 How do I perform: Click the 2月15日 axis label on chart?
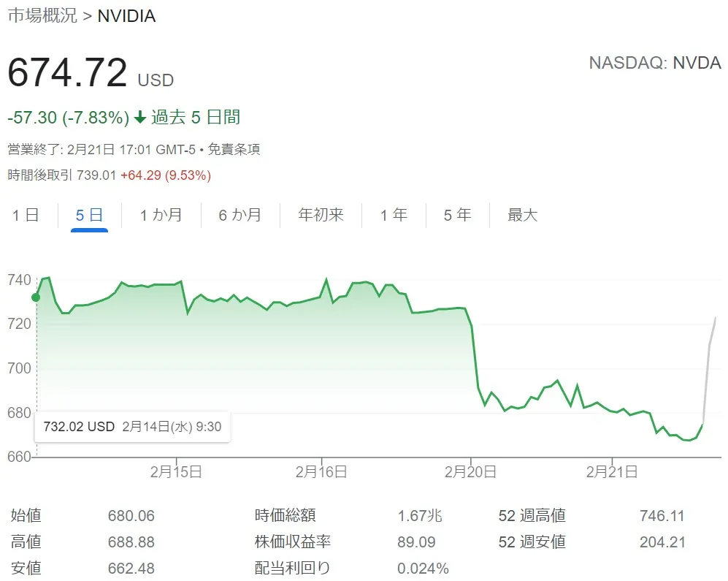coord(177,471)
